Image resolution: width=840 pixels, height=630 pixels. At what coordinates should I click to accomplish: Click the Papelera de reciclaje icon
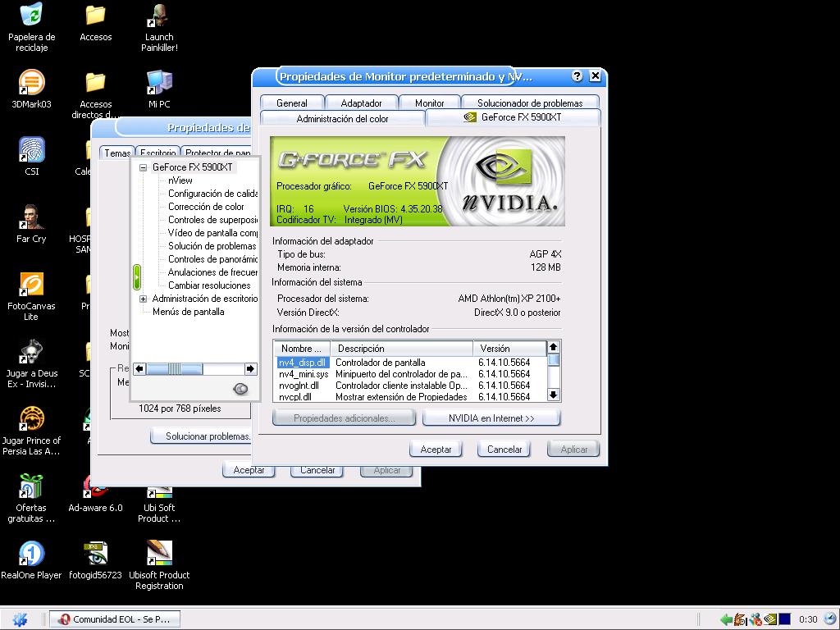(x=31, y=16)
